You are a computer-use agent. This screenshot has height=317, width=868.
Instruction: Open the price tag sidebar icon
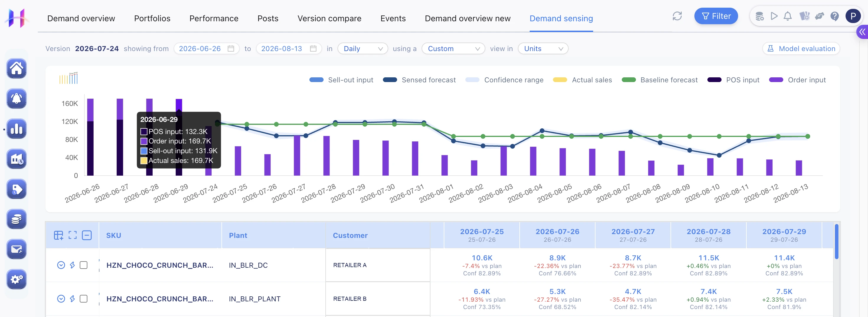point(17,189)
